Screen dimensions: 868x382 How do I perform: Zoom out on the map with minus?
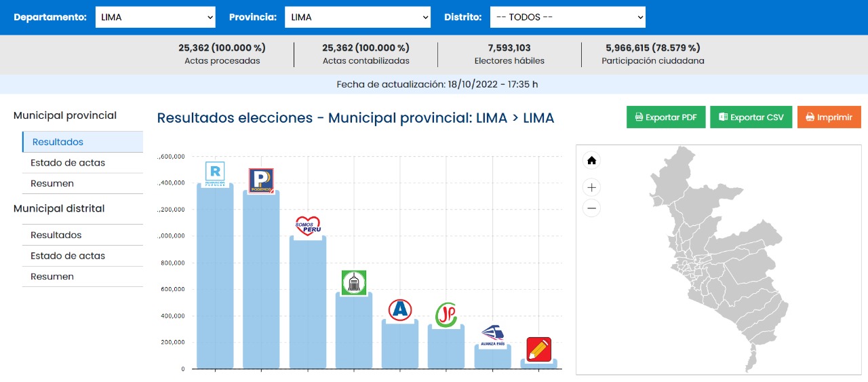[x=591, y=208]
